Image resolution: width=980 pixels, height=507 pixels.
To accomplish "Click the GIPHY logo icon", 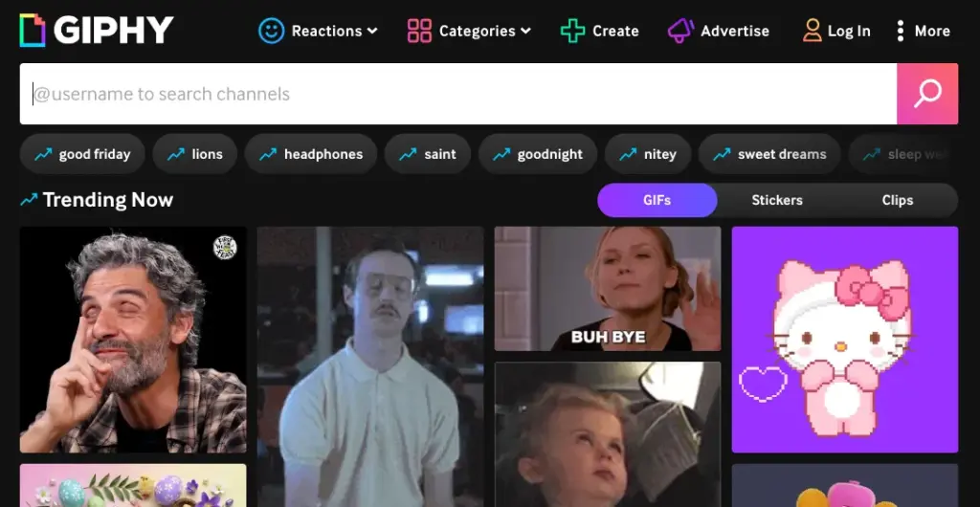I will pos(33,31).
